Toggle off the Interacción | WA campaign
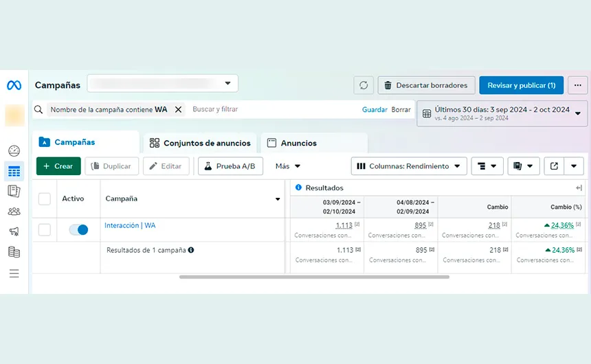 click(x=78, y=229)
